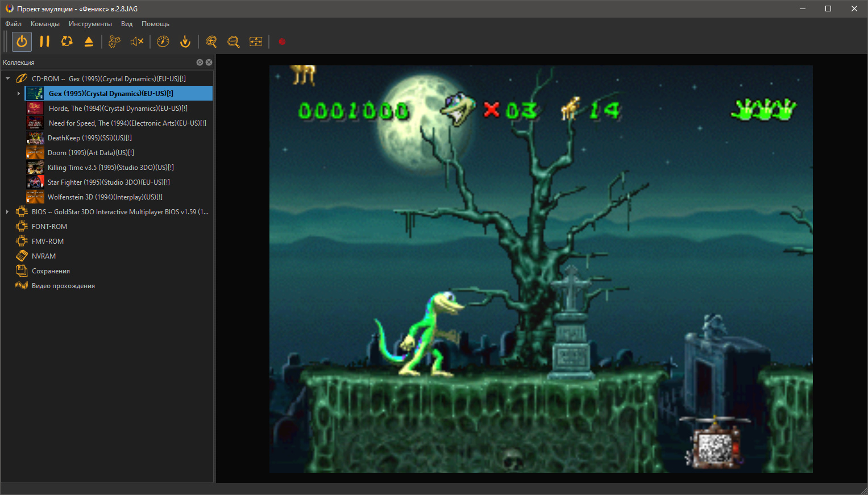
Task: Open the Помощь menu
Action: (x=156, y=24)
